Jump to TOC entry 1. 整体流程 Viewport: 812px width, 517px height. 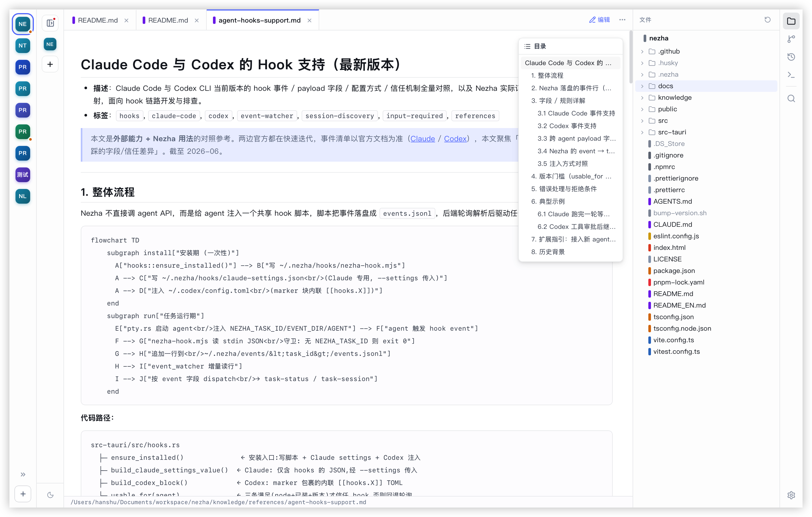[x=570, y=76]
